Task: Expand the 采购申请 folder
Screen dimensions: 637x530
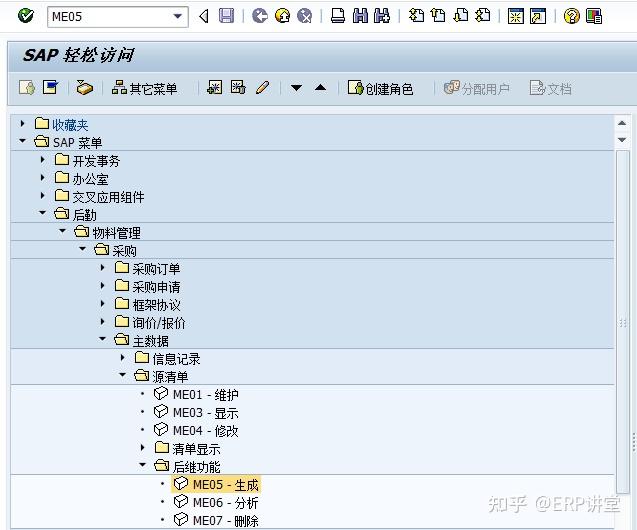Action: [x=103, y=285]
